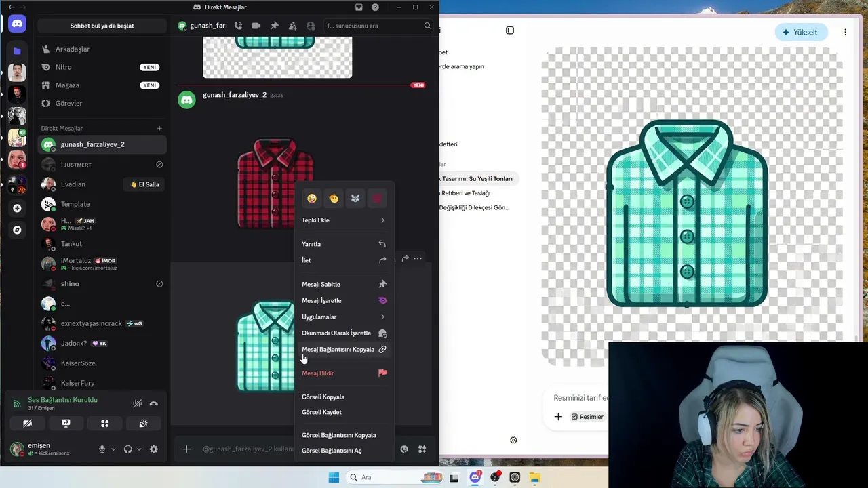The width and height of the screenshot is (868, 488).
Task: Click the Sohbet bul ya da başlat box
Action: (x=102, y=26)
